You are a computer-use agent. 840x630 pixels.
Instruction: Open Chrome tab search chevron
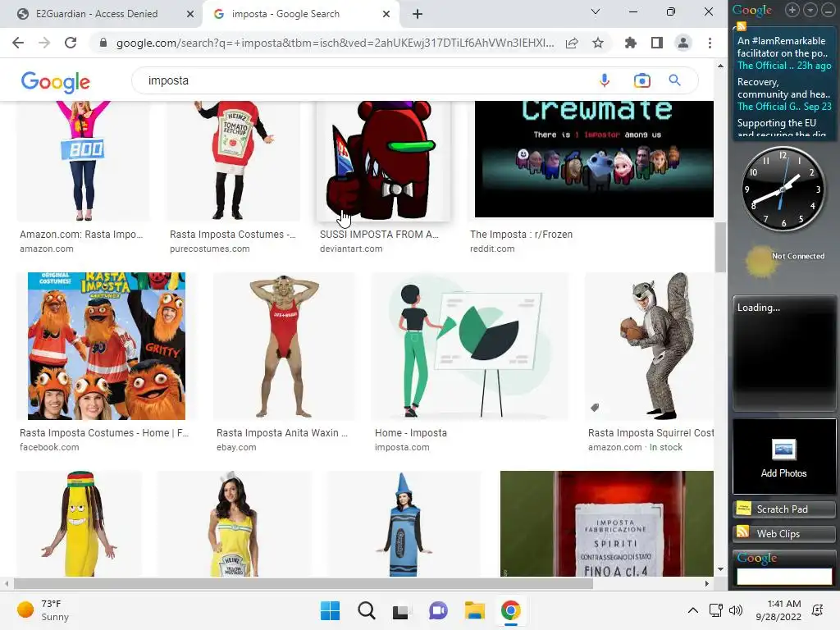click(596, 11)
